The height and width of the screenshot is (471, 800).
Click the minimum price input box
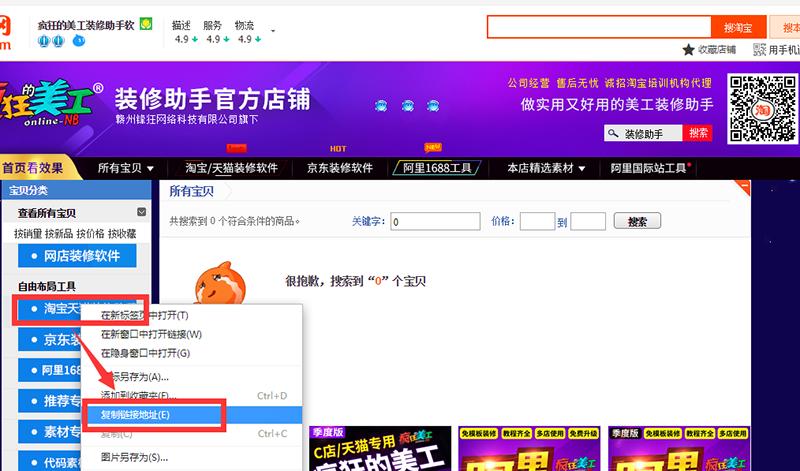(537, 222)
